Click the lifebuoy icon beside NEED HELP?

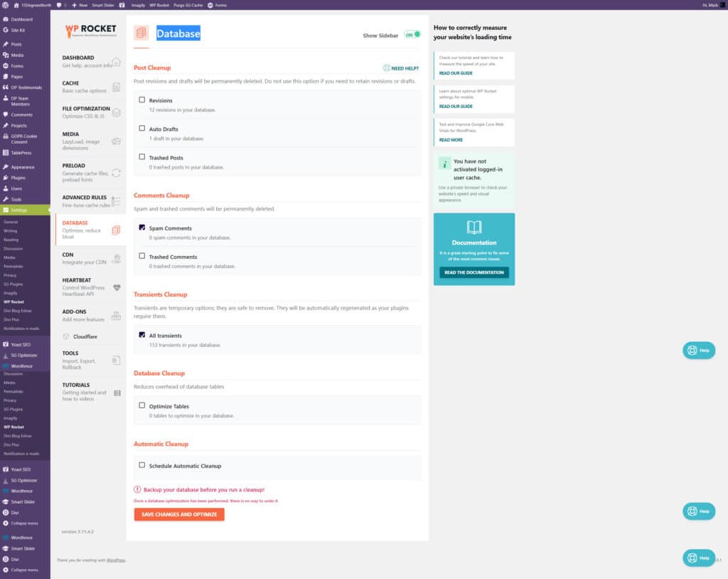(386, 68)
